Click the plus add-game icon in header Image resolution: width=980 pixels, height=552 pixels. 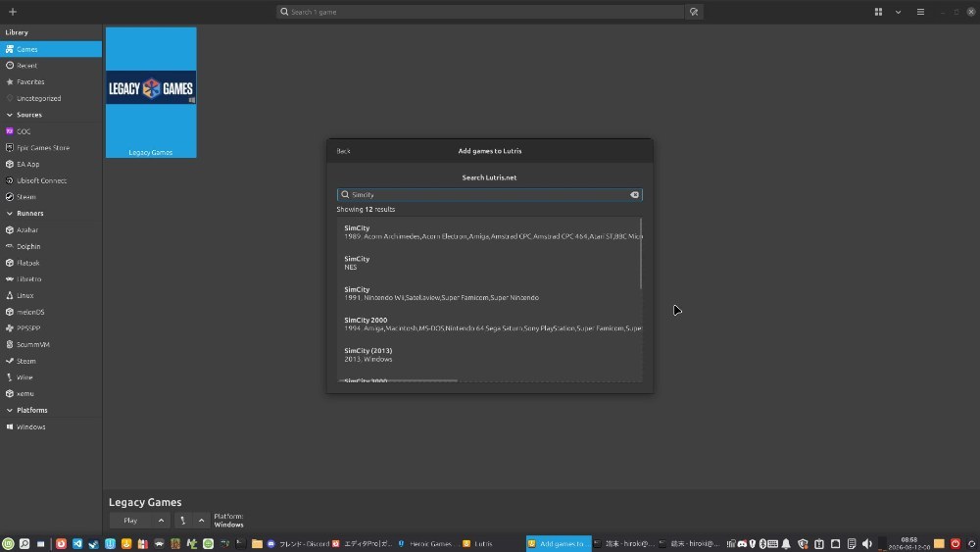13,12
